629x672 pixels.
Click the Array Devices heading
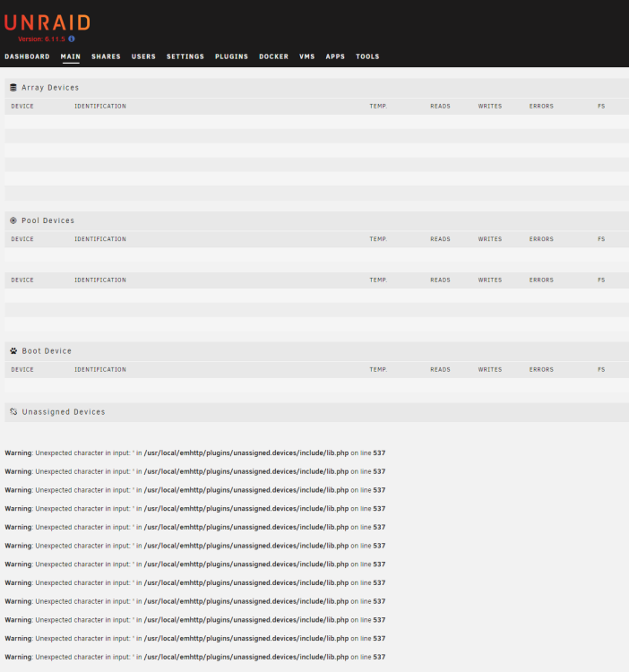50,88
